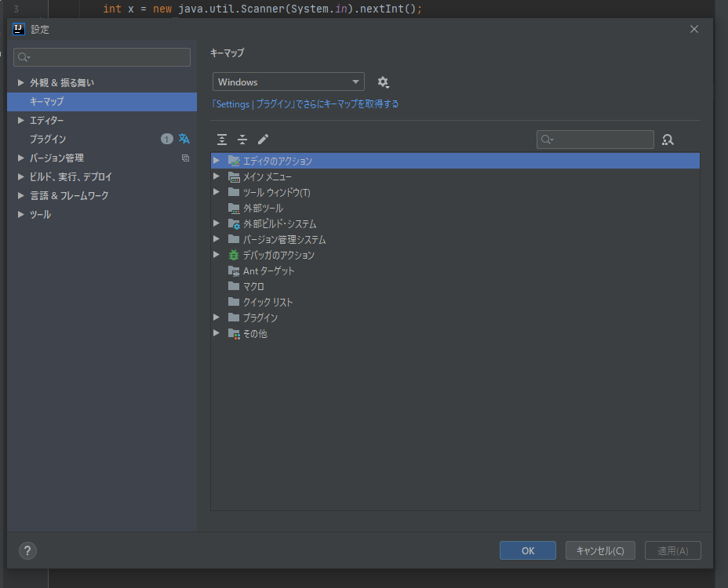Click the エディタのアクション folder icon
This screenshot has height=588, width=728.
[234, 161]
